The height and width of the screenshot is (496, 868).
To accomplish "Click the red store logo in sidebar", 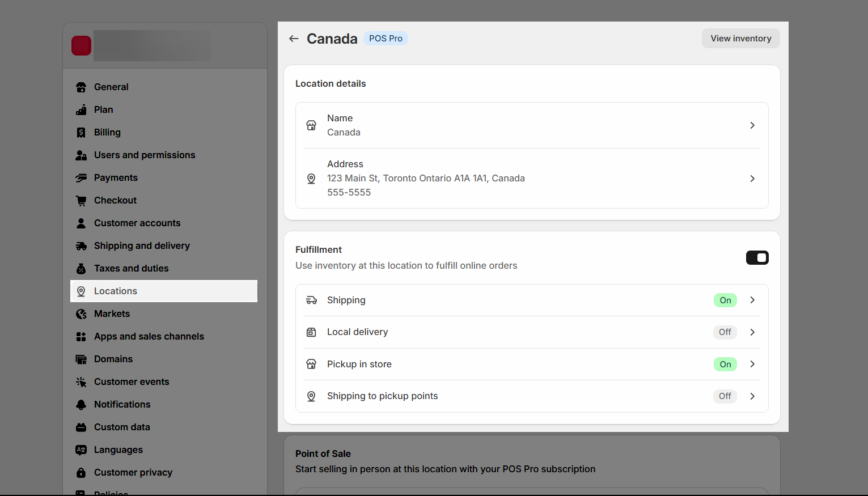I will [x=81, y=45].
